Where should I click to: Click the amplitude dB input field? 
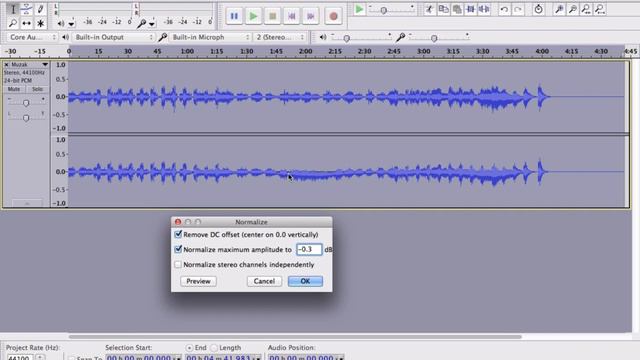click(x=309, y=249)
